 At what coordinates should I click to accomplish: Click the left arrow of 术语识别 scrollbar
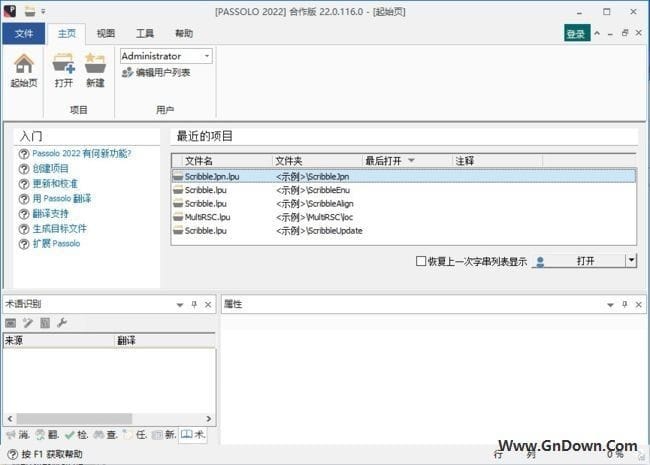click(x=10, y=419)
